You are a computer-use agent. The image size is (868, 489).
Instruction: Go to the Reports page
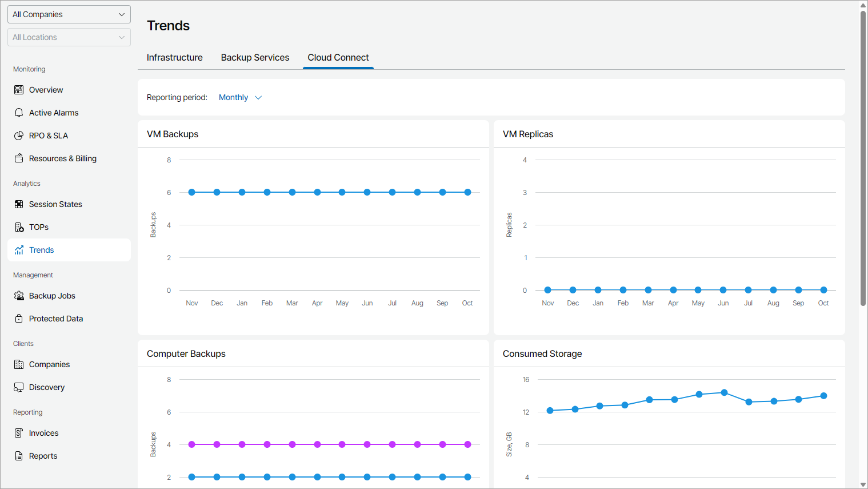pyautogui.click(x=43, y=456)
